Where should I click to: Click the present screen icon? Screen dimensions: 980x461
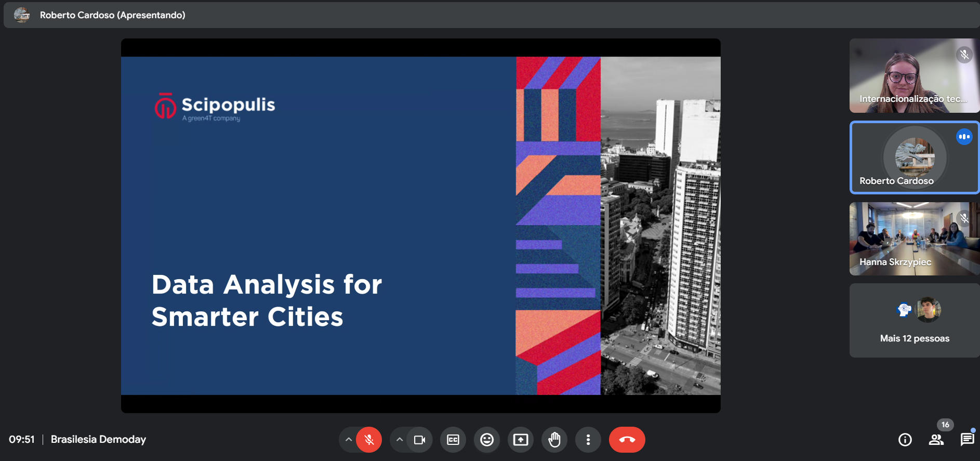[x=521, y=440]
